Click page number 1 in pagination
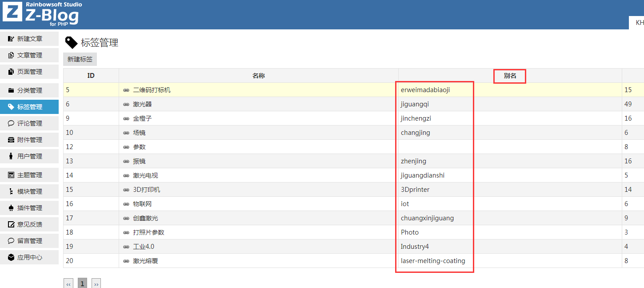The height and width of the screenshot is (288, 644). [82, 284]
